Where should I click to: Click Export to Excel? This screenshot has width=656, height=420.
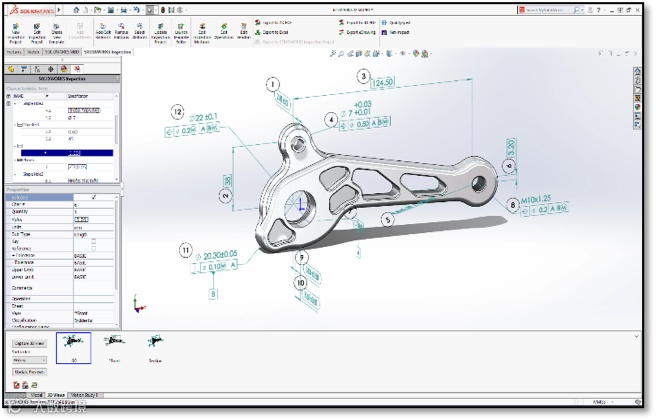(272, 32)
